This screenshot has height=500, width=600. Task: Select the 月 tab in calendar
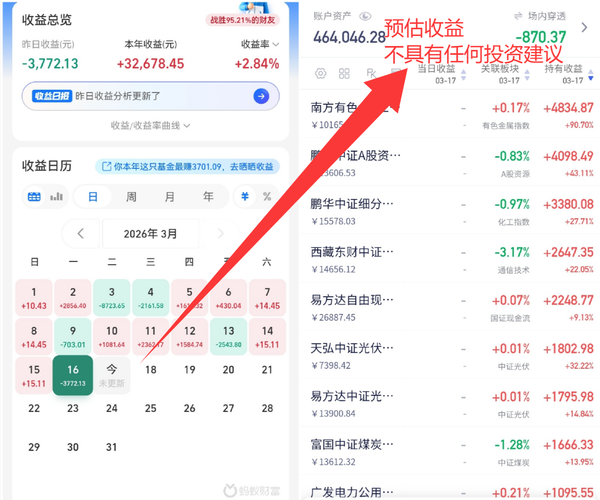pyautogui.click(x=170, y=197)
